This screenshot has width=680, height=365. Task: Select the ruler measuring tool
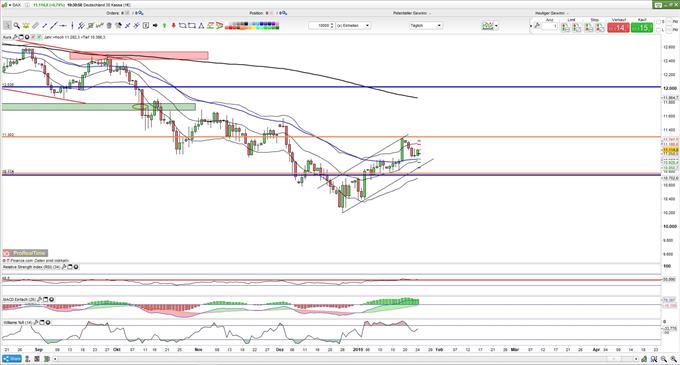(x=35, y=26)
